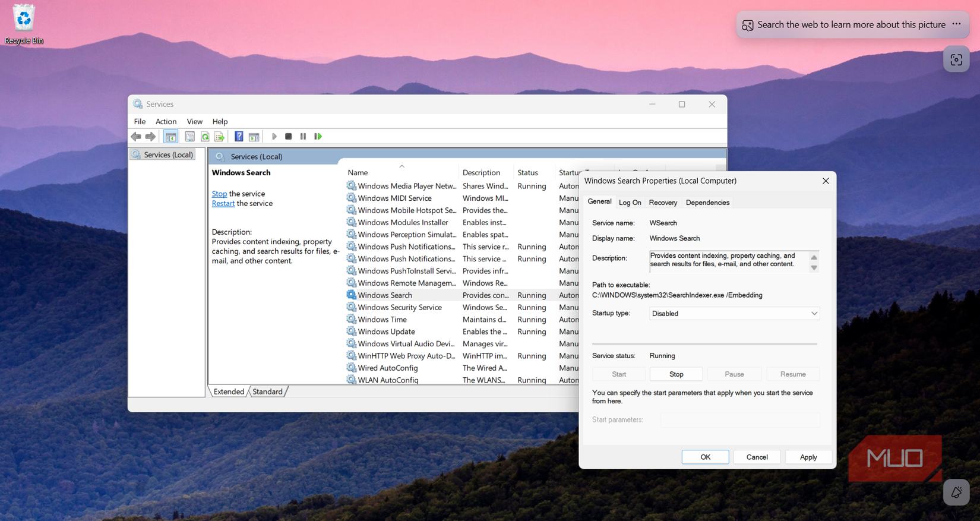This screenshot has width=980, height=521.
Task: Select the General tab
Action: (599, 201)
